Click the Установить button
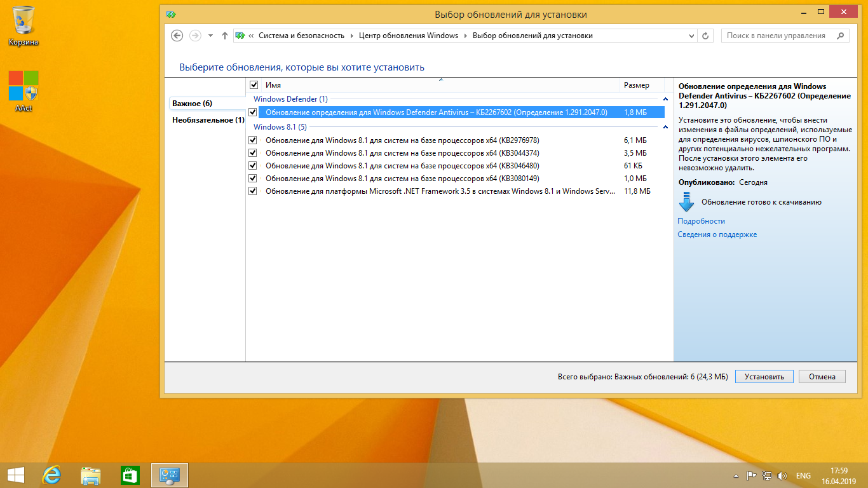868x488 pixels. click(x=764, y=376)
